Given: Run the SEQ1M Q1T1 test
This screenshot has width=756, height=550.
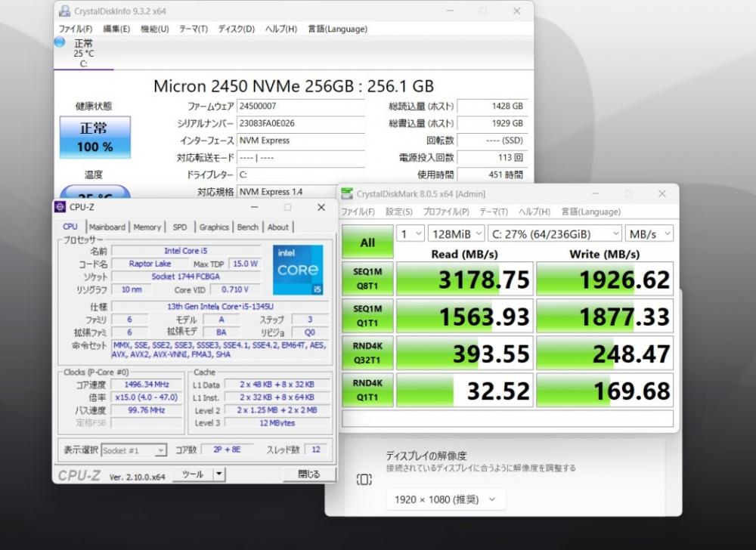Looking at the screenshot, I should [x=367, y=316].
